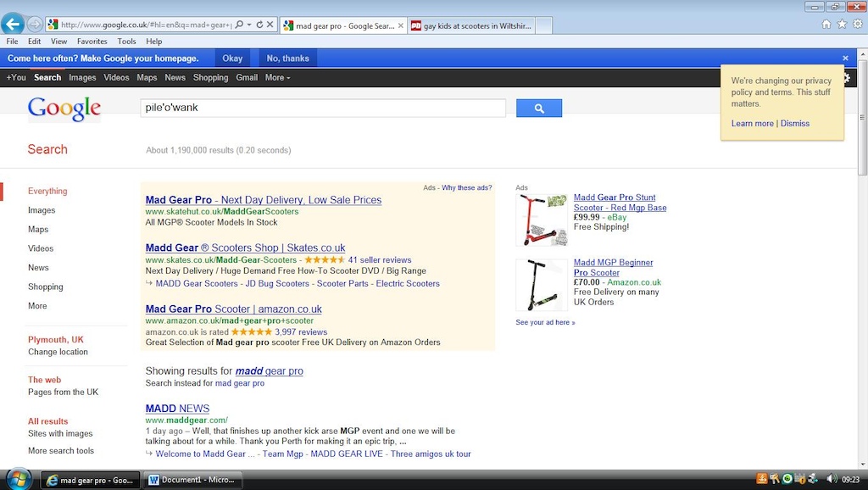Click Learn more in the privacy notice
Image resolution: width=868 pixels, height=490 pixels.
753,124
